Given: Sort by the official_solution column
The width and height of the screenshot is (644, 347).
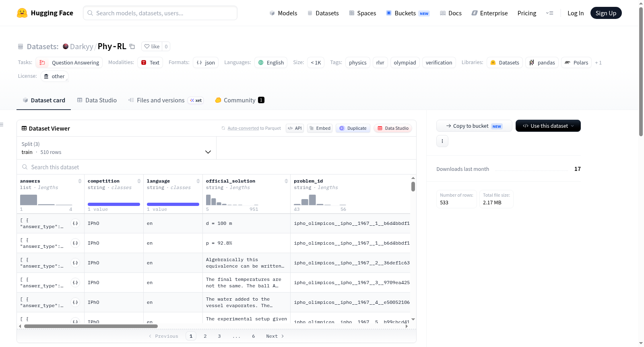Looking at the screenshot, I should 286,181.
